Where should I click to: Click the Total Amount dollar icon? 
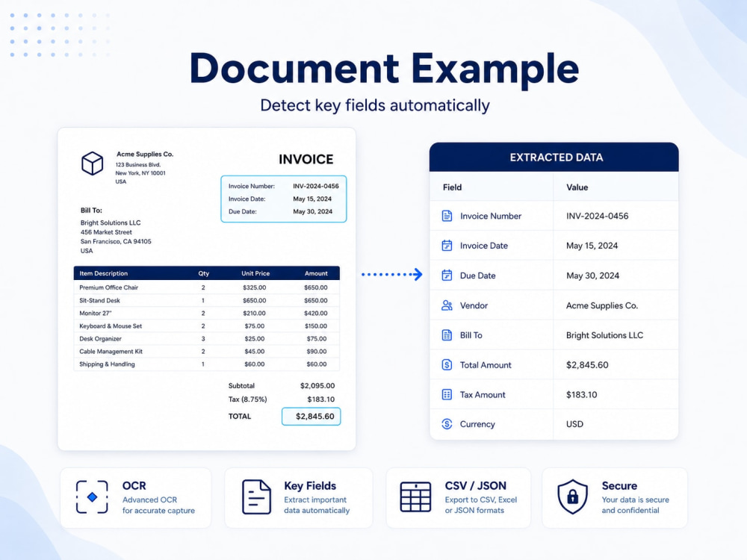click(447, 365)
